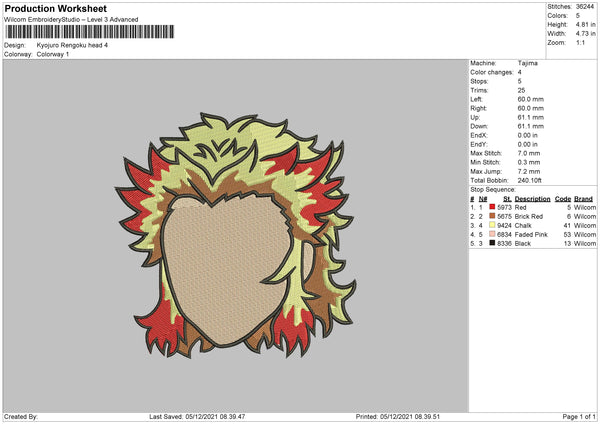The image size is (600, 424).
Task: Select the Width value '4.73 in'
Action: coord(585,34)
